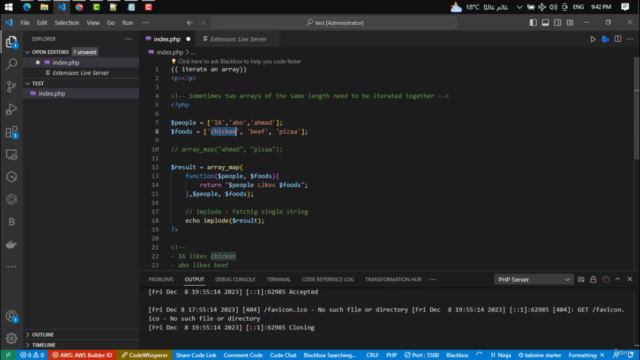Screen dimensions: 640x360
Task: Click Code Chat in status bar
Action: (x=283, y=355)
